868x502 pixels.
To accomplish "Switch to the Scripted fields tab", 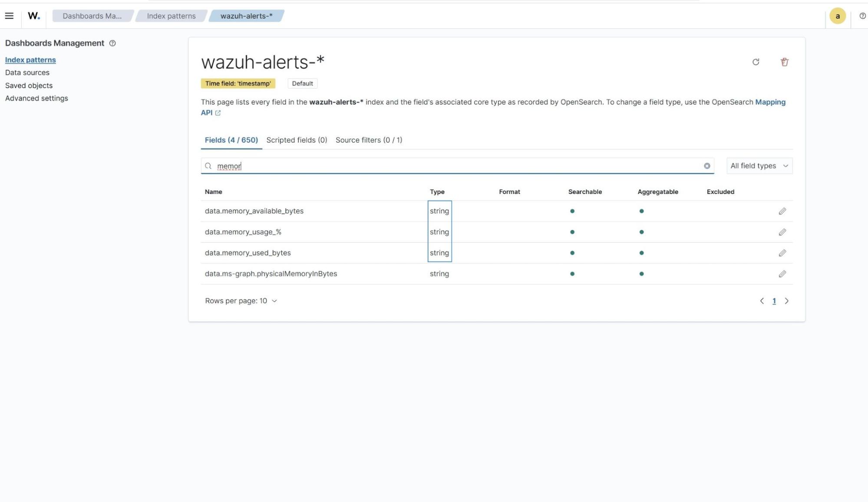I will pos(297,140).
